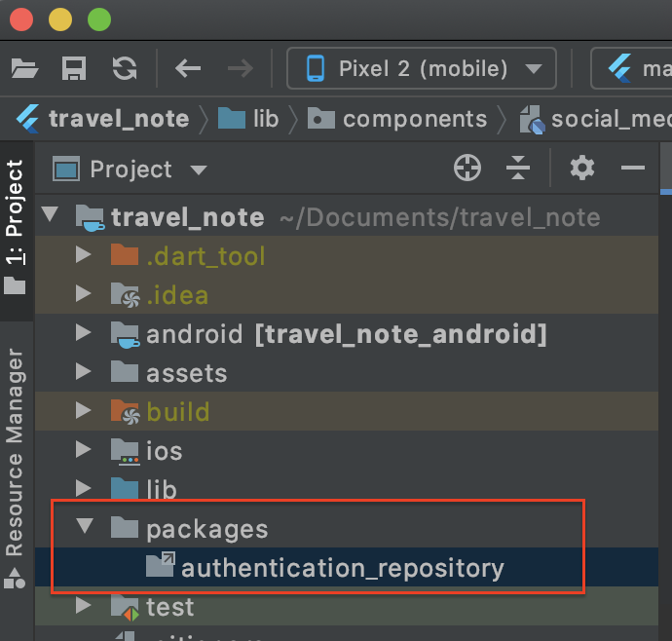Click the travel_note breadcrumb

pos(103,119)
